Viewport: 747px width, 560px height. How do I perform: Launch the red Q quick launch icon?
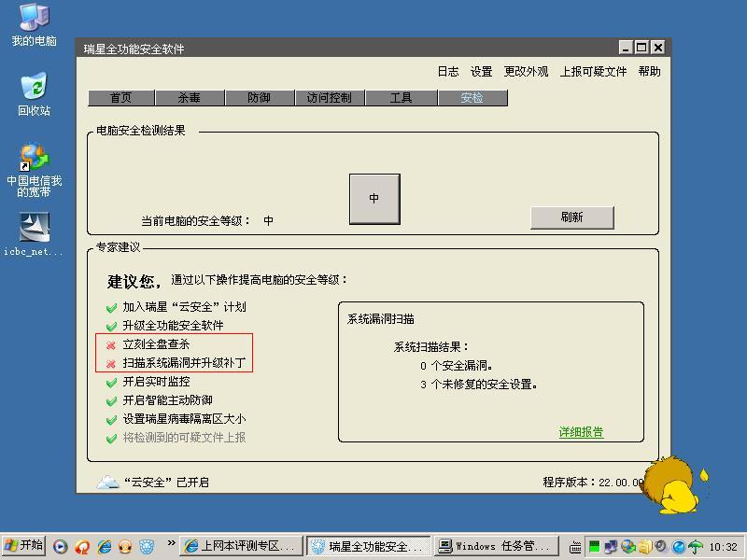point(82,546)
